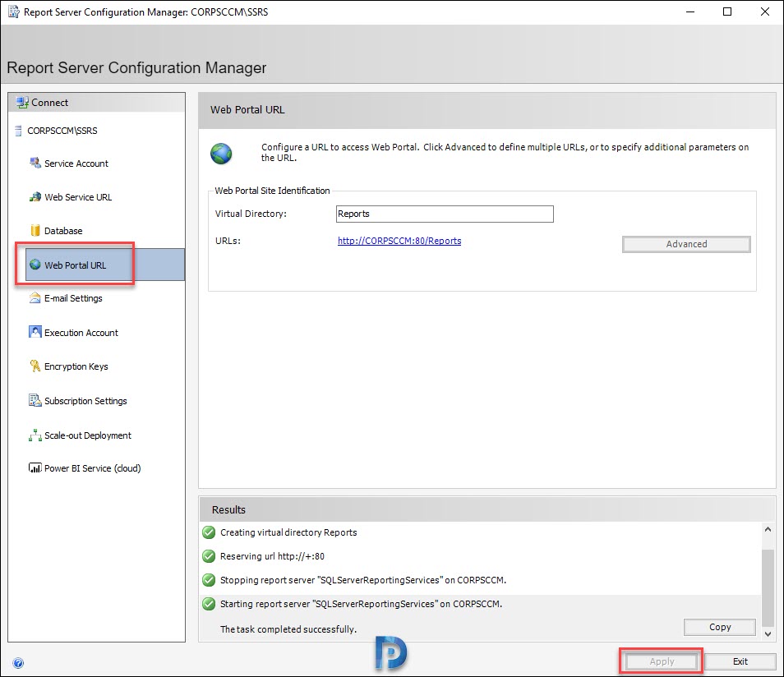The image size is (784, 677).
Task: Open Subscription Settings page
Action: [x=85, y=401]
